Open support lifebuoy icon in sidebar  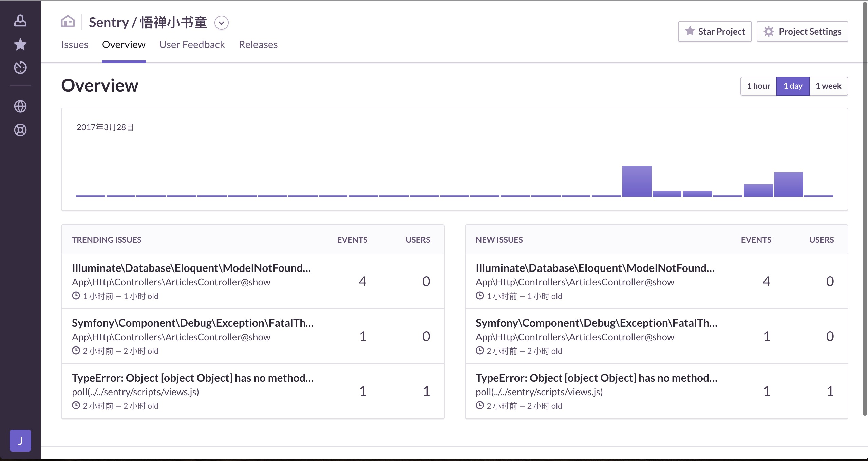20,130
